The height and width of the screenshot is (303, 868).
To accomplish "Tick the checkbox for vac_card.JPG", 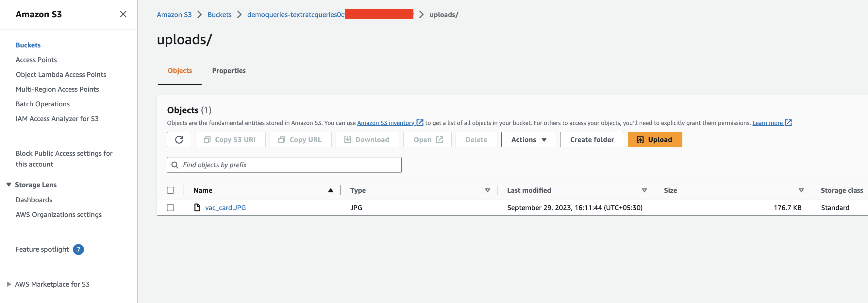I will [171, 208].
